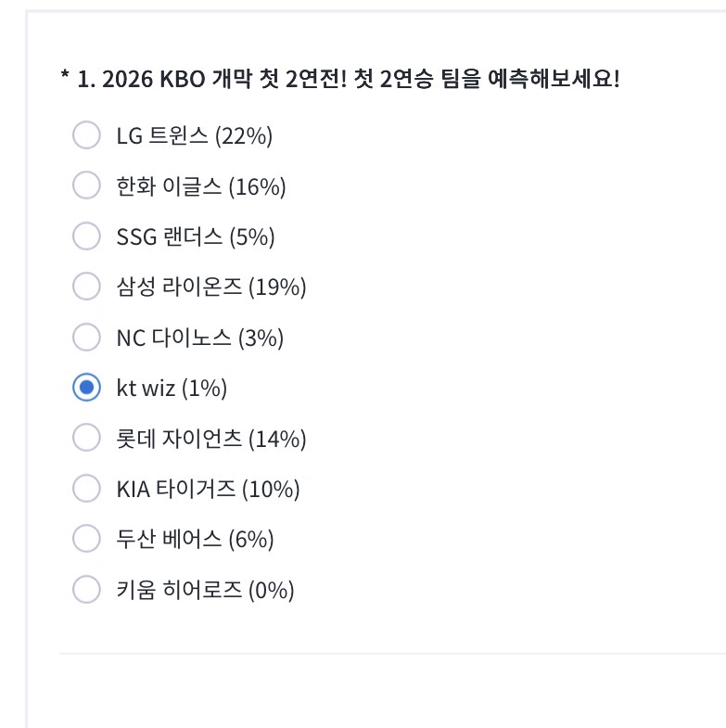The image size is (726, 728).
Task: Choose the 한화 이글스 radio button
Action: point(86,186)
